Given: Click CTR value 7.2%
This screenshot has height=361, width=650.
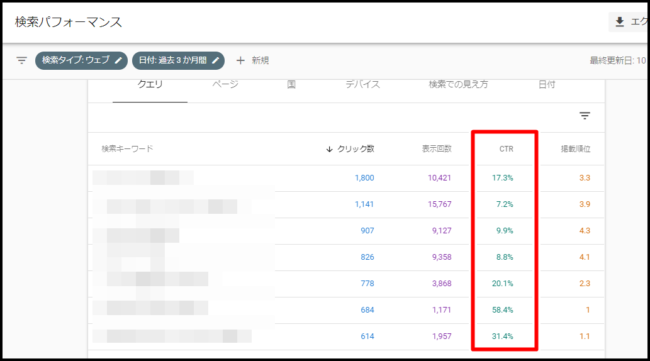Looking at the screenshot, I should click(x=504, y=204).
